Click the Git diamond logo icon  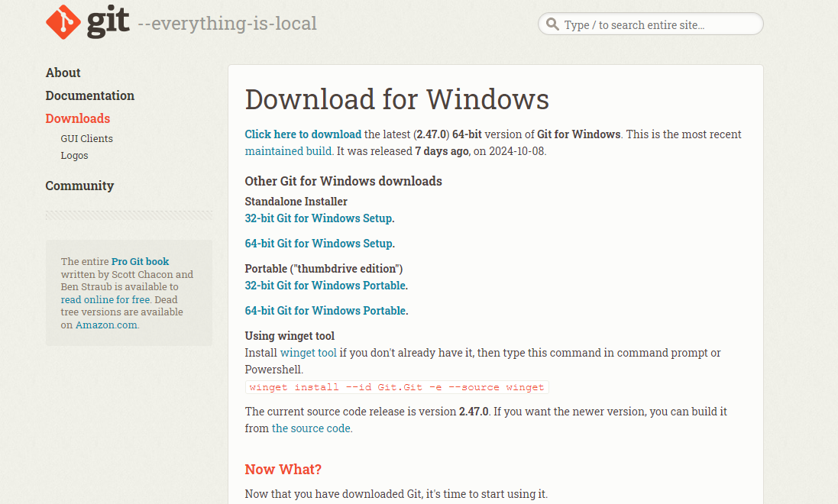(x=63, y=22)
